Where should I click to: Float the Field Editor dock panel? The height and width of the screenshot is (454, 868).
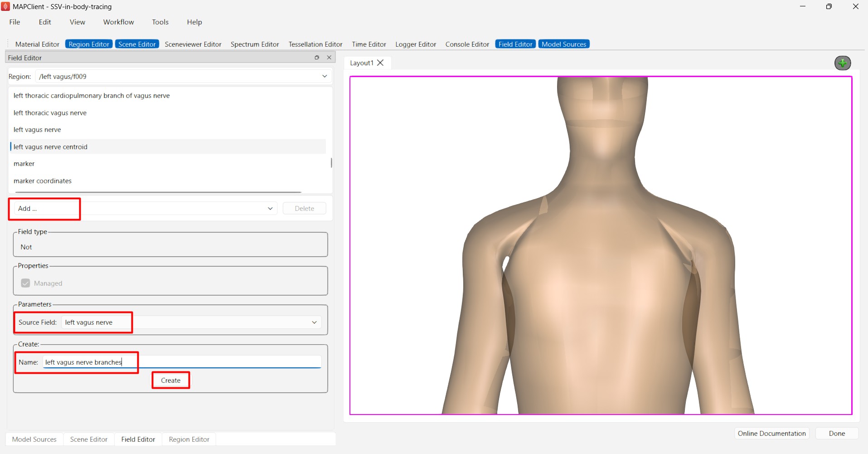[317, 58]
